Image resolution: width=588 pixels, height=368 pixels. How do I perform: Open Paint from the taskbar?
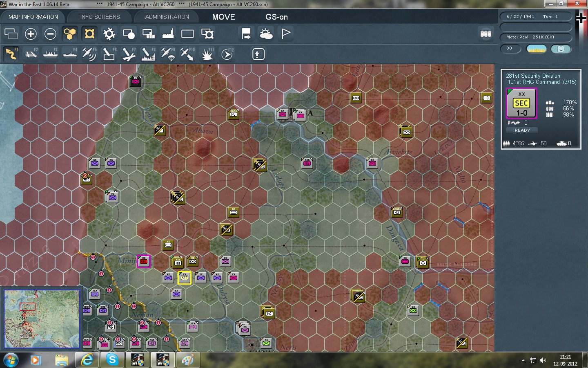[187, 360]
